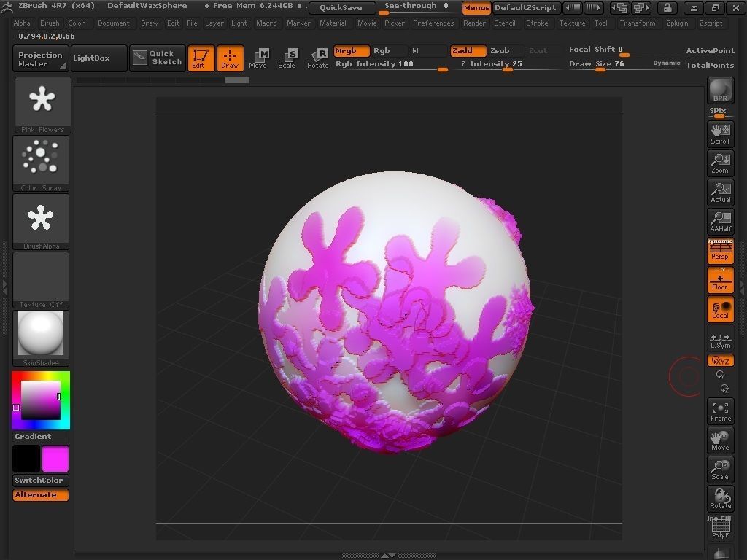Adjust See-through slider
This screenshot has height=560, width=747.
(x=417, y=7)
